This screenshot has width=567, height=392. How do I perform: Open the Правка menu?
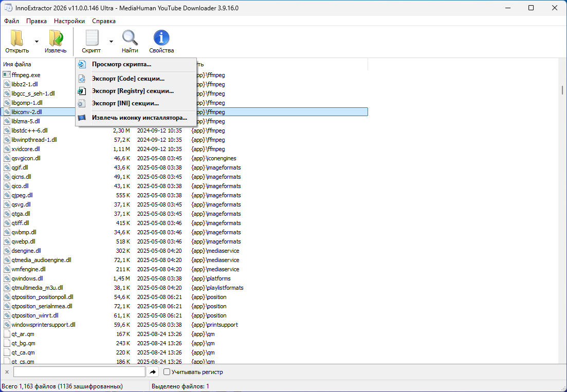36,21
